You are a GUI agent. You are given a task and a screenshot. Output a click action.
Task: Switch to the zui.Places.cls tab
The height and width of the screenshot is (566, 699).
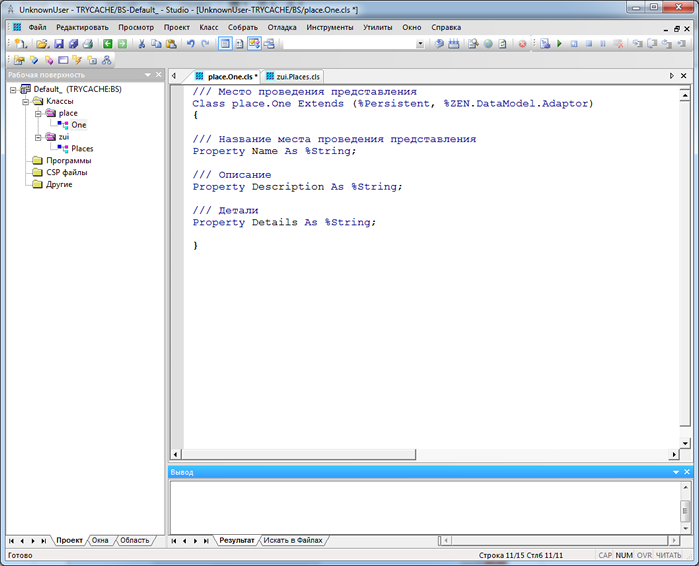pos(293,77)
